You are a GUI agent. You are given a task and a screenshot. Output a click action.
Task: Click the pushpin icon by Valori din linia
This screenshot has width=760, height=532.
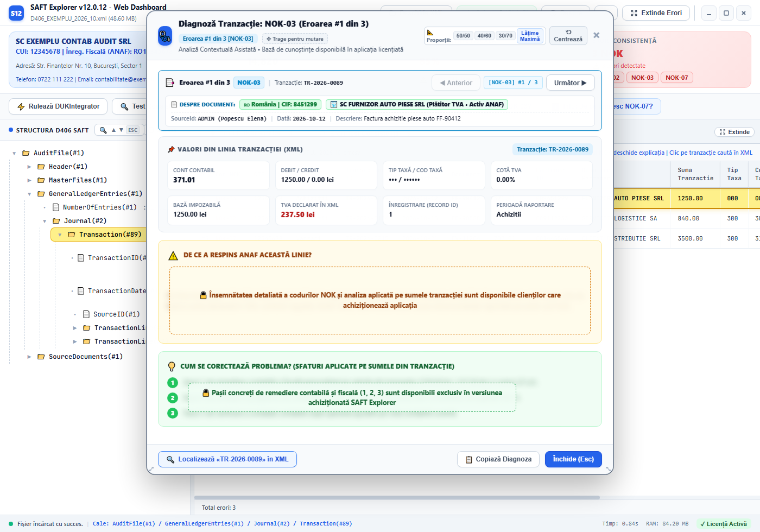(x=171, y=149)
